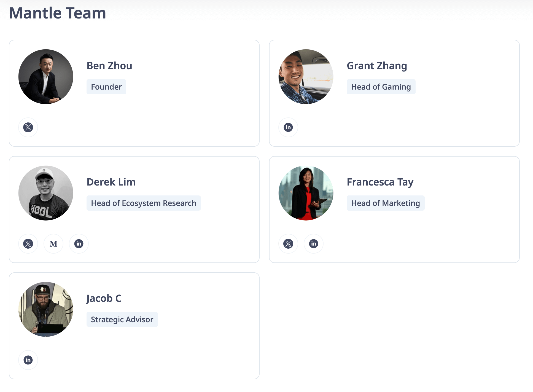The height and width of the screenshot is (392, 533).
Task: Click the Head of Marketing label
Action: [385, 203]
